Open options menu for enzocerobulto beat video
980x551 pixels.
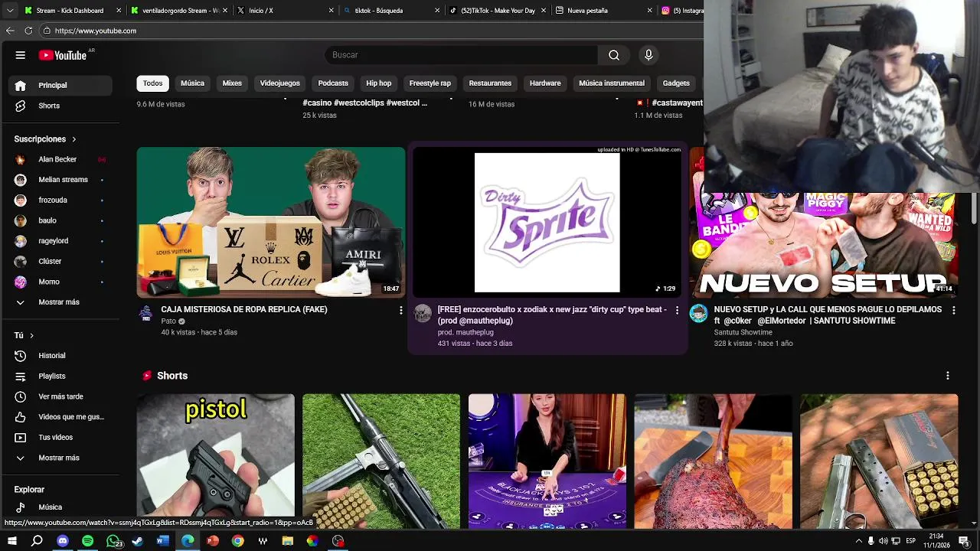(x=676, y=310)
